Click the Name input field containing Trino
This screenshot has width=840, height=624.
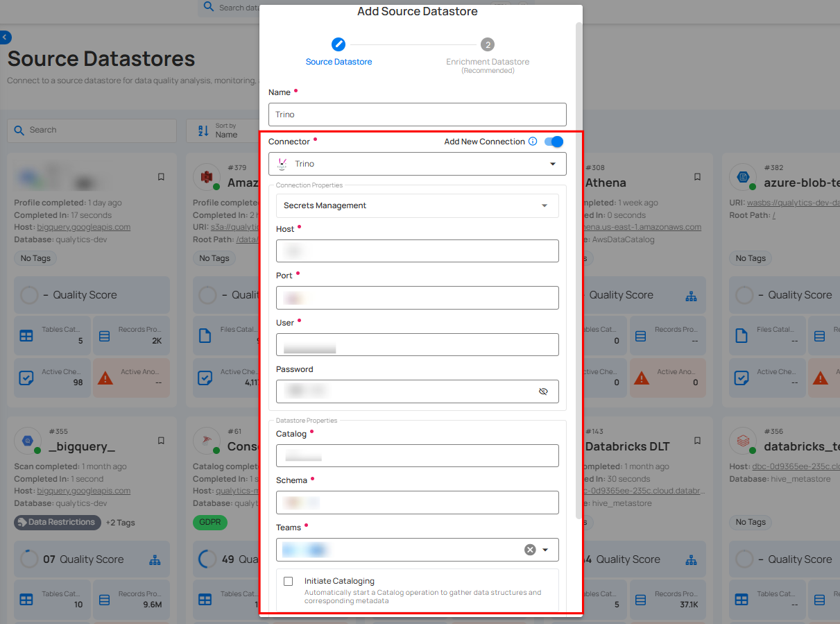coord(418,115)
